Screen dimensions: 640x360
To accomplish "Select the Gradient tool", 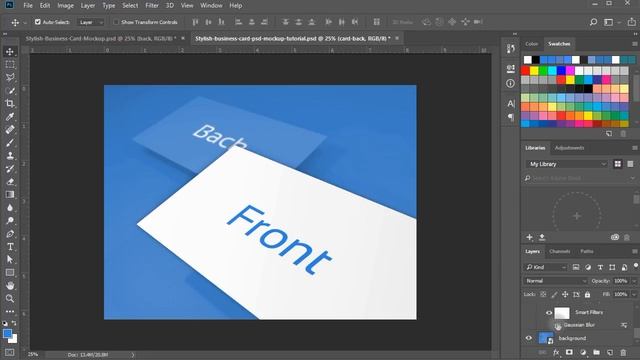I will [x=10, y=195].
